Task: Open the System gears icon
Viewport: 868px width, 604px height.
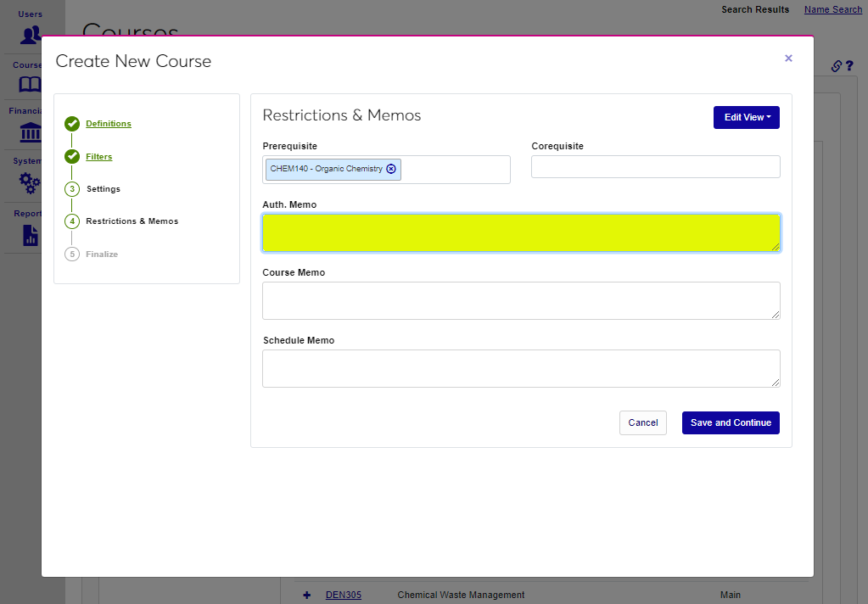Action: (x=31, y=182)
